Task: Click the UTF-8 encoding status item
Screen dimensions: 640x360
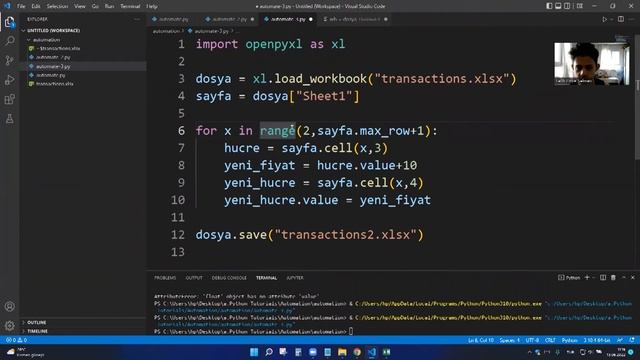Action: [x=532, y=340]
